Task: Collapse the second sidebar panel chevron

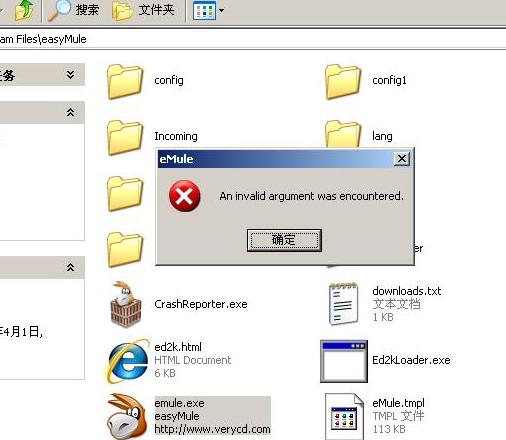Action: point(70,113)
